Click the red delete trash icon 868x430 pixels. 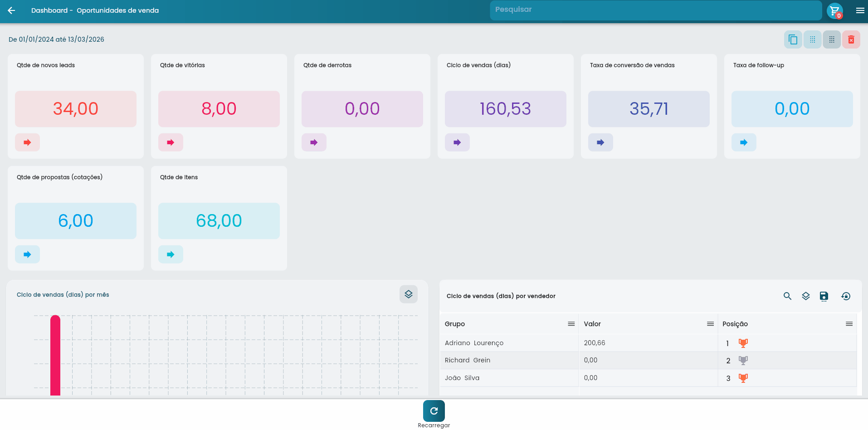click(851, 39)
